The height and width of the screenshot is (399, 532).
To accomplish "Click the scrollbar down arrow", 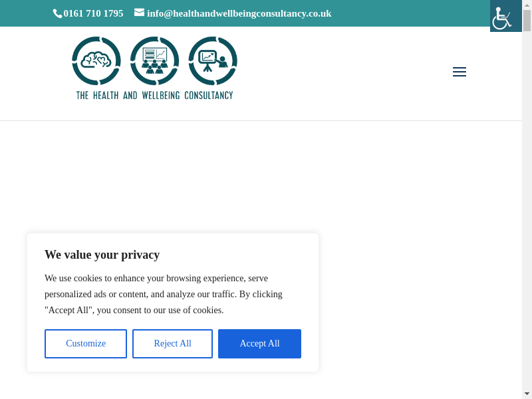I will (x=527, y=394).
